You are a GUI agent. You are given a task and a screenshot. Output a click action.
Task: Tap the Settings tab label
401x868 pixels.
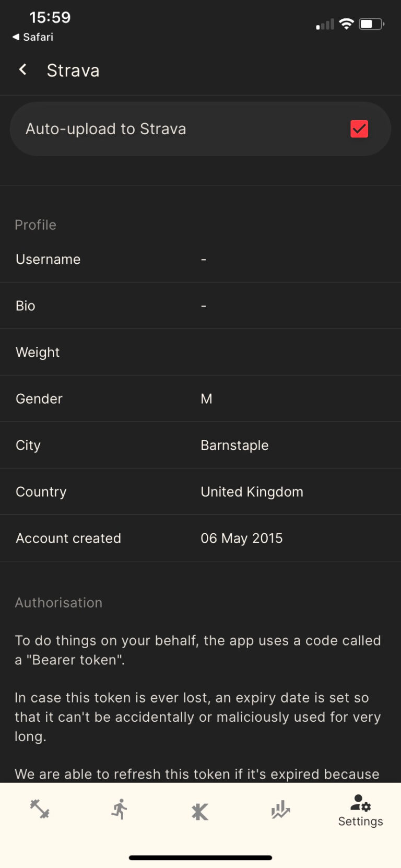point(360,822)
